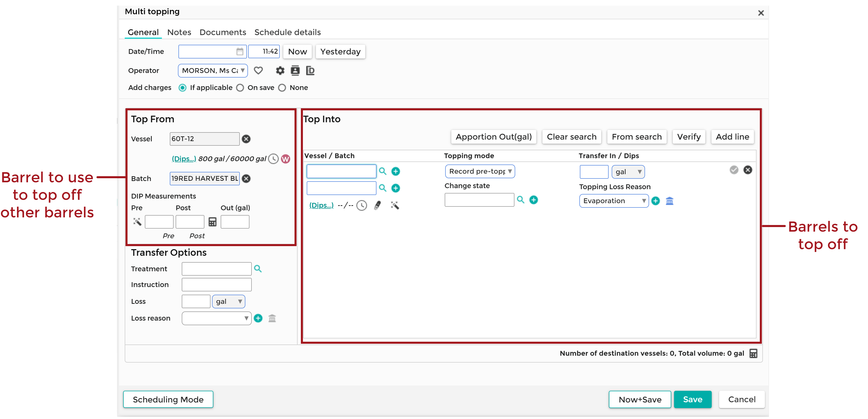Open the Loss unit gal dropdown
868x419 pixels.
tap(229, 302)
